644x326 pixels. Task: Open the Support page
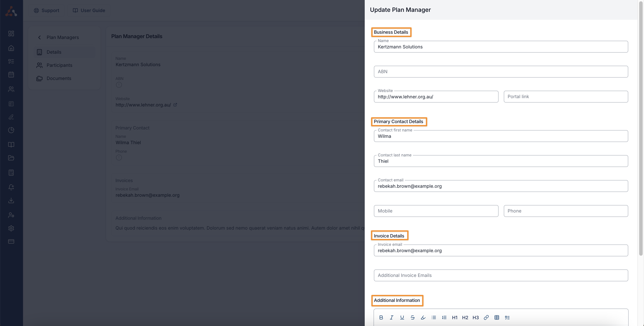coord(46,11)
